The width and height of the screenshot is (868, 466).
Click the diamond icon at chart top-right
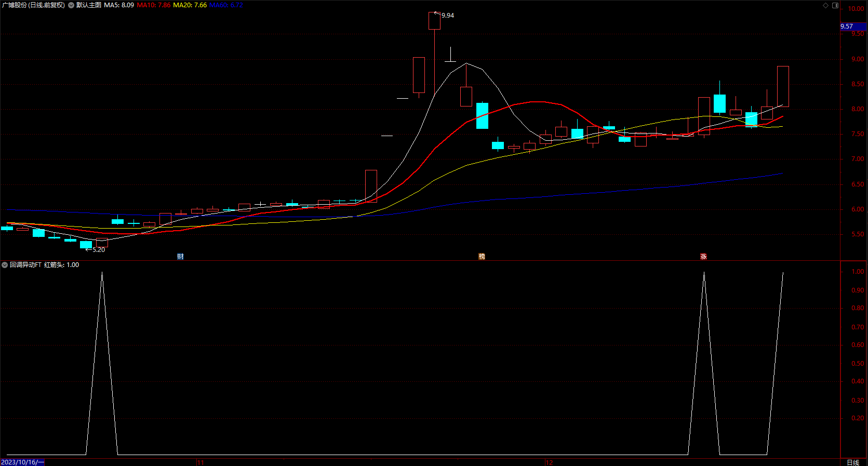[826, 5]
